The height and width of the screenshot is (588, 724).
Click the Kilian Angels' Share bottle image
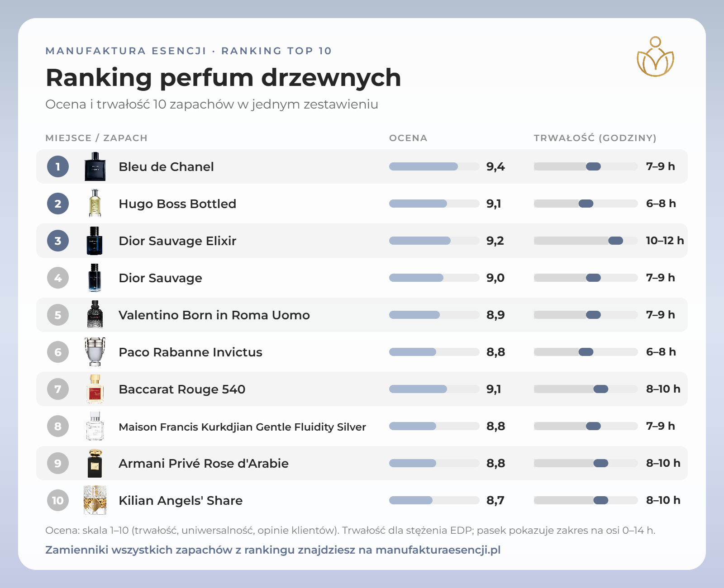tap(95, 500)
